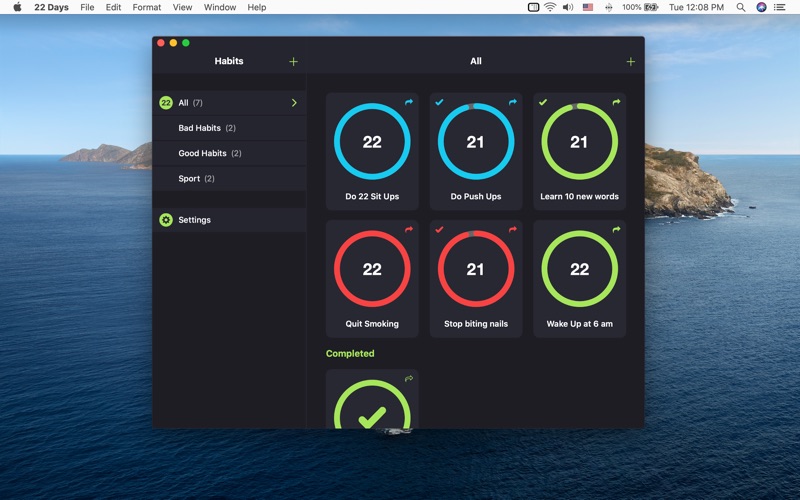
Task: Share the Learn 10 new words habit
Action: point(616,102)
